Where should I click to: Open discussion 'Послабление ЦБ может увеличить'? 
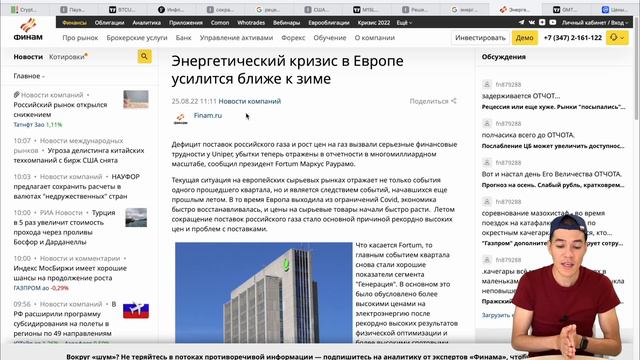[x=553, y=146]
